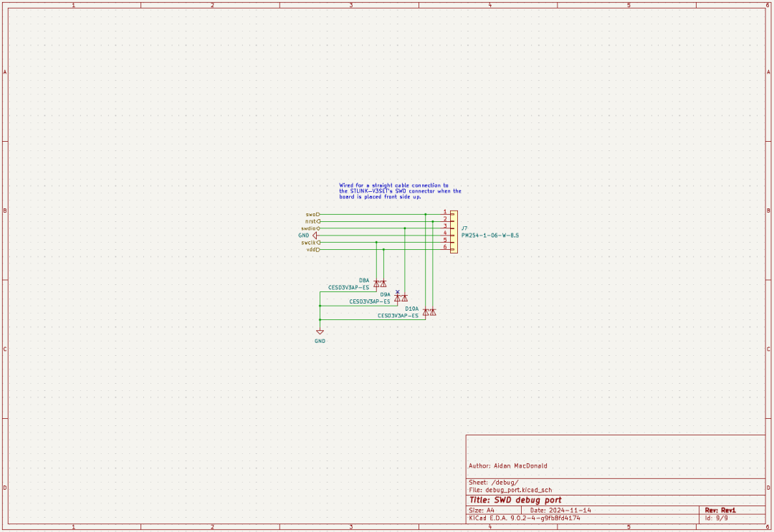Click the Author: Aidan MacDonald text
Image resolution: width=774 pixels, height=532 pixels.
(508, 466)
